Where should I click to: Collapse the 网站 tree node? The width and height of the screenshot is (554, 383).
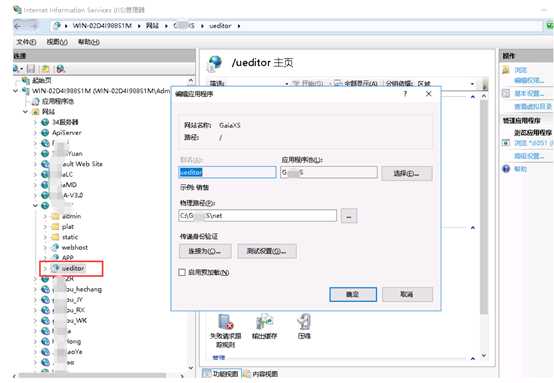point(25,112)
